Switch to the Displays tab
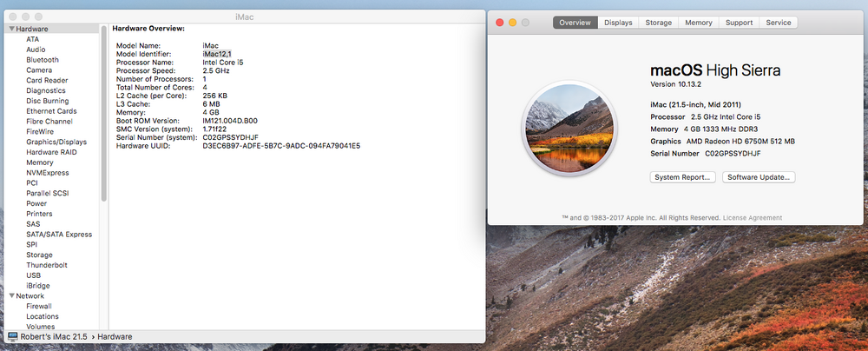The width and height of the screenshot is (868, 351). [618, 23]
